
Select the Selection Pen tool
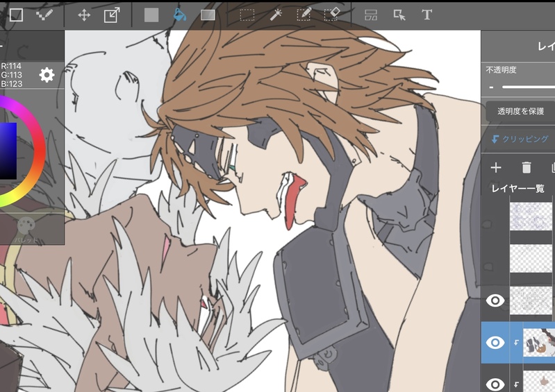tap(304, 15)
